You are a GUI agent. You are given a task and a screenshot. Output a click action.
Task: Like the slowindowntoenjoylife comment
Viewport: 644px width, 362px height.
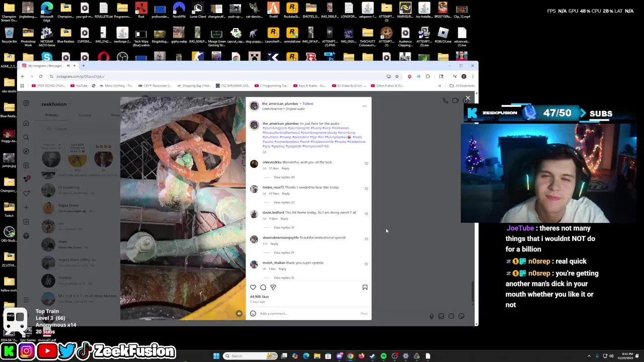click(x=366, y=239)
